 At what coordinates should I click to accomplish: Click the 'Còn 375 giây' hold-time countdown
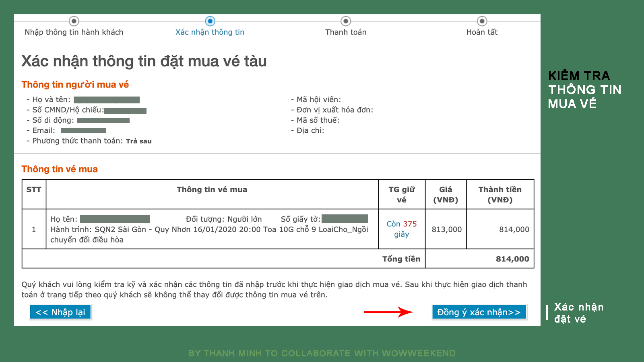point(402,229)
